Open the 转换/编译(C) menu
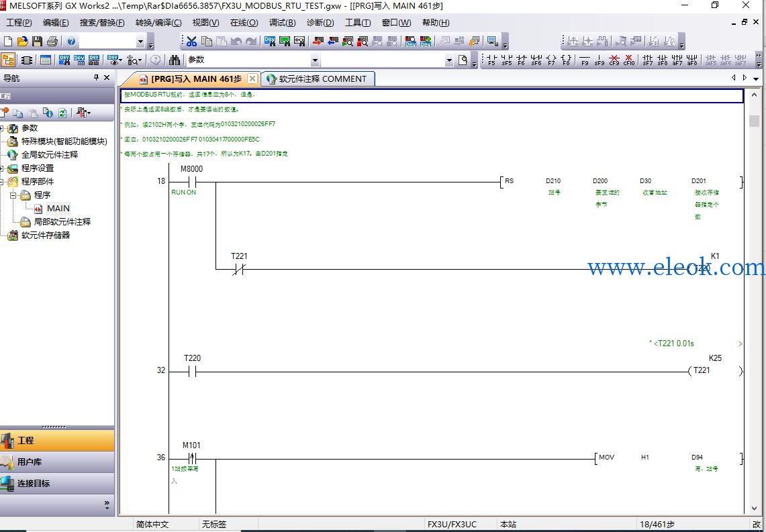This screenshot has height=532, width=766. (158, 22)
